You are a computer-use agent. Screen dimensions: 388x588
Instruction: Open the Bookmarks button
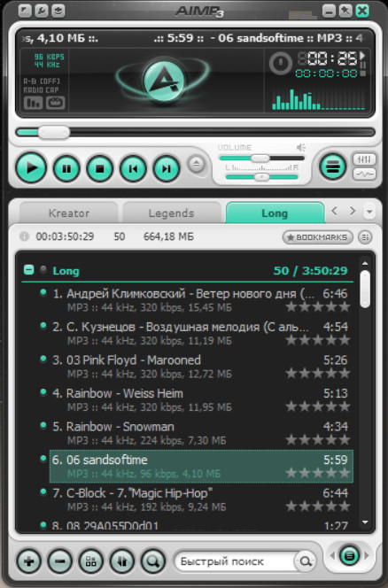pyautogui.click(x=317, y=237)
